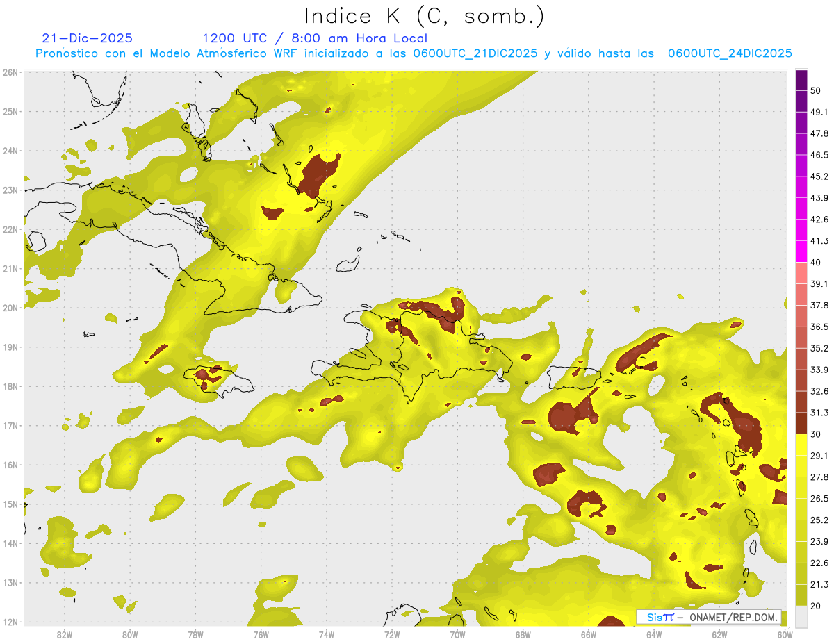Click the "20N" latitude label
The image size is (834, 644).
10,308
